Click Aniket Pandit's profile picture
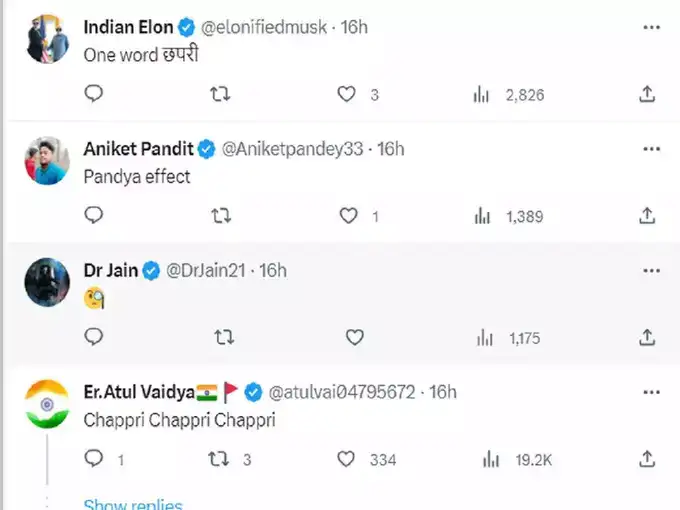This screenshot has width=680, height=510. click(x=45, y=160)
